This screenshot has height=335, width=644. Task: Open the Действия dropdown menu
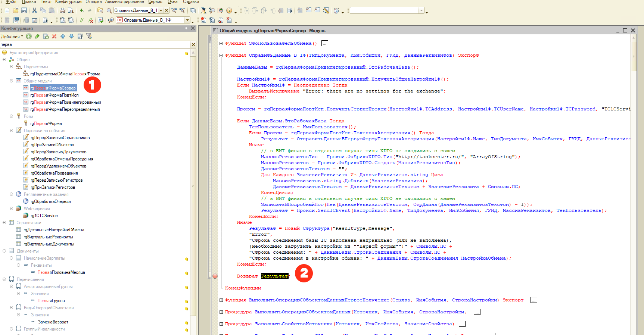(x=12, y=37)
